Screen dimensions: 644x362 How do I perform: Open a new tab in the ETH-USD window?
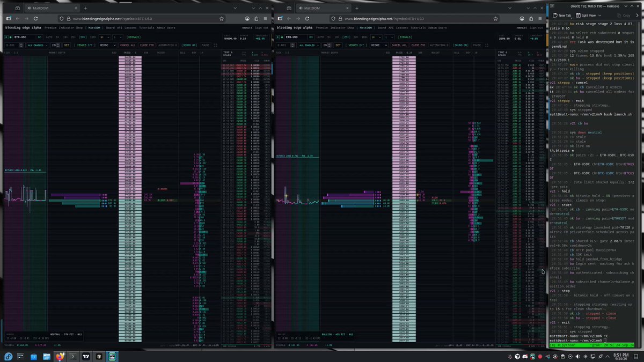point(357,8)
